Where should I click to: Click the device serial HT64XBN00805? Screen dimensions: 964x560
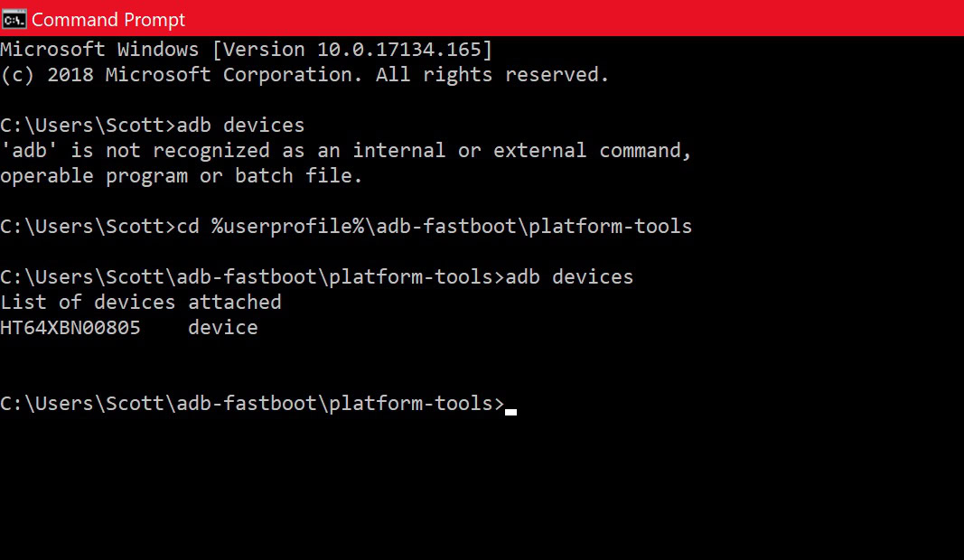pyautogui.click(x=70, y=328)
